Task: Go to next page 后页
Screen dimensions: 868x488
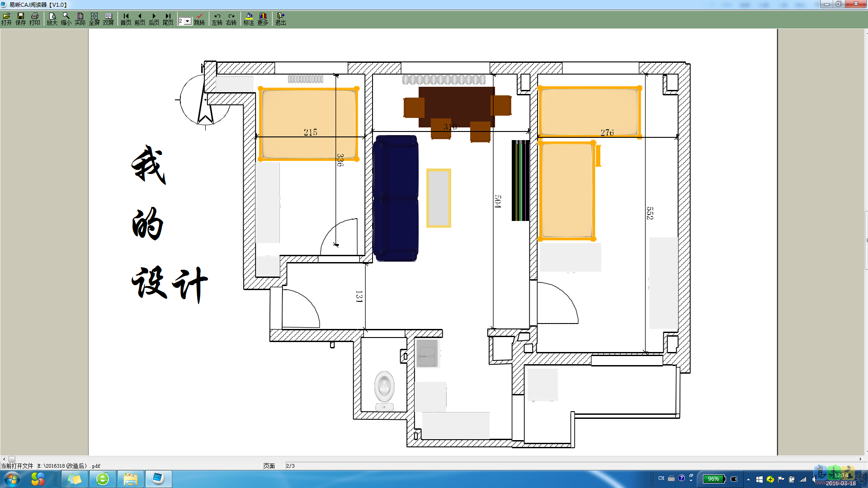Action: tap(154, 19)
